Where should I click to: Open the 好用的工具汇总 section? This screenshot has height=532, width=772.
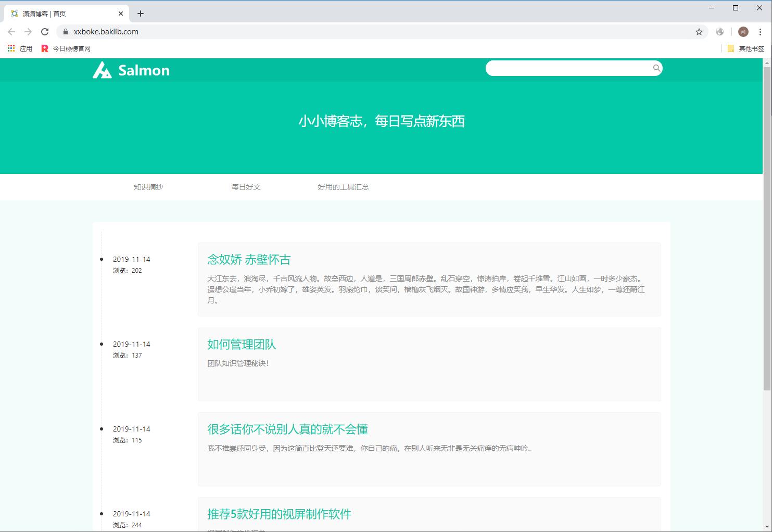[x=343, y=187]
